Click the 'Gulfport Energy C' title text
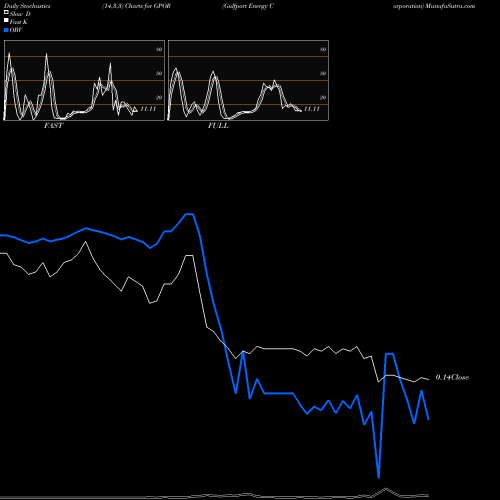 248,6
